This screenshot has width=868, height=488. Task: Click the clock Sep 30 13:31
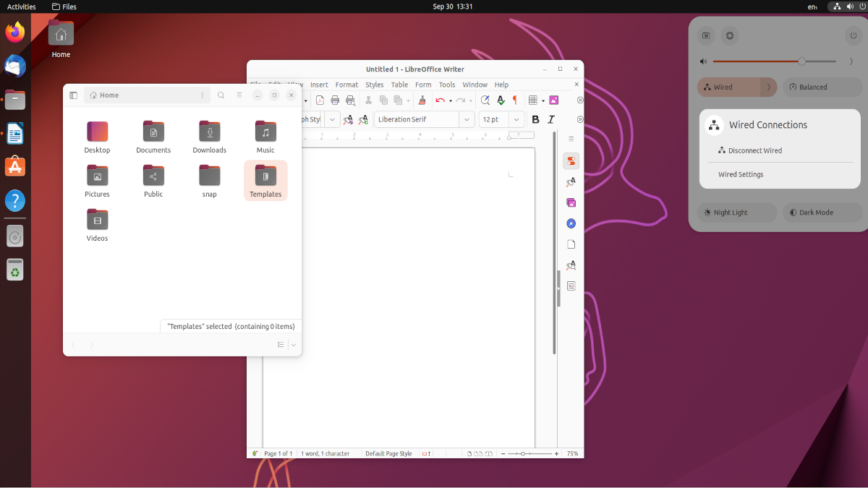(x=453, y=7)
